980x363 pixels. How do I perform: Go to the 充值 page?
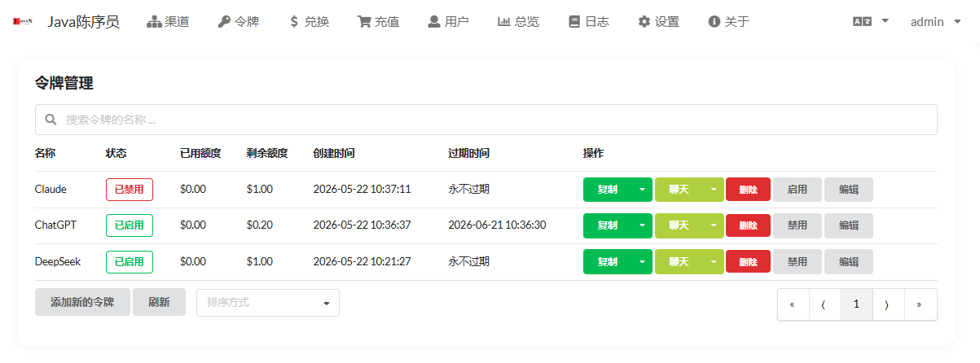378,22
